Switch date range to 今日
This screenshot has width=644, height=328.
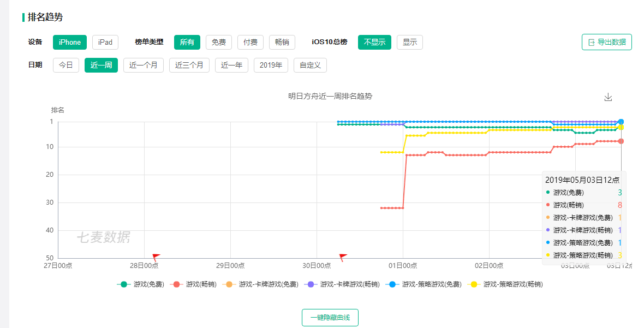click(66, 65)
